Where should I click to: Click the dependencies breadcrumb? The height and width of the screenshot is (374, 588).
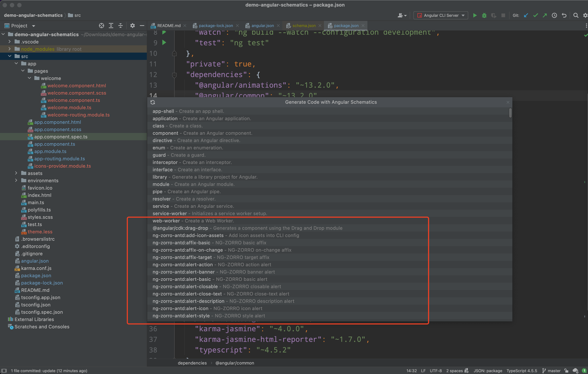tap(192, 363)
